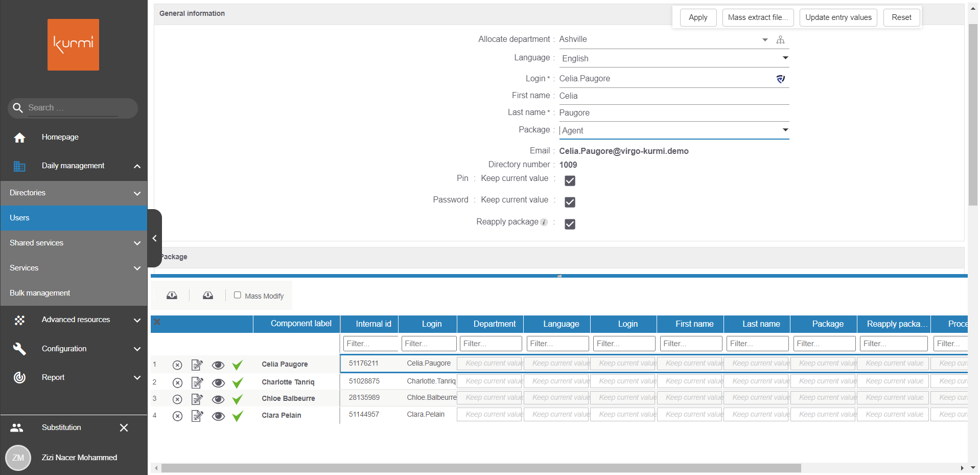
Task: Click the green check on Chloe Balbeurre row
Action: (238, 399)
